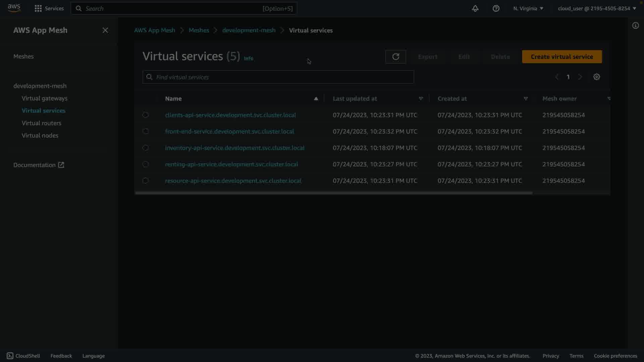Click the refresh virtual services icon
644x362 pixels.
click(x=395, y=57)
